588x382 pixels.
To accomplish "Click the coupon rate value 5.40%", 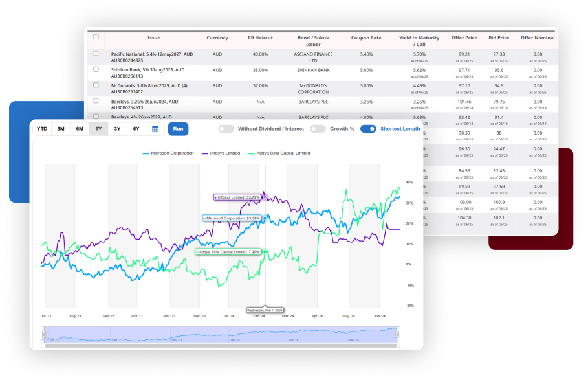I will pyautogui.click(x=366, y=54).
